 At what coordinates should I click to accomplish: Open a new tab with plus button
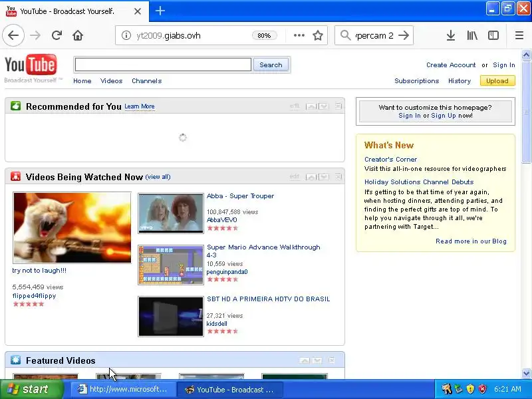160,11
